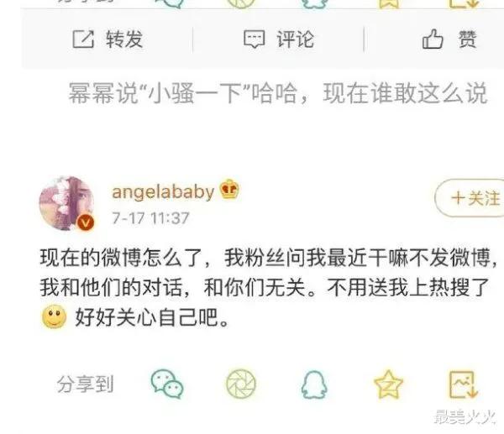Screen dimensions: 504x434
Task: Open angelababy username link
Action: [x=163, y=192]
